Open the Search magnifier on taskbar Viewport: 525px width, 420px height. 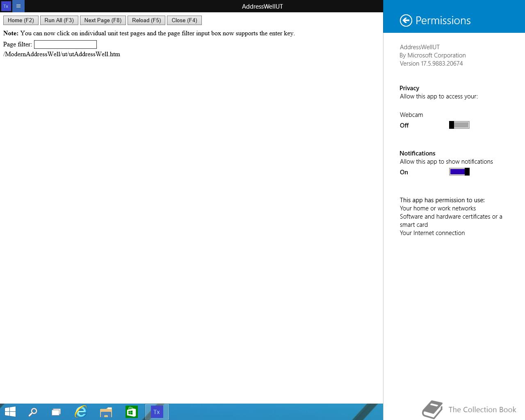coord(33,412)
